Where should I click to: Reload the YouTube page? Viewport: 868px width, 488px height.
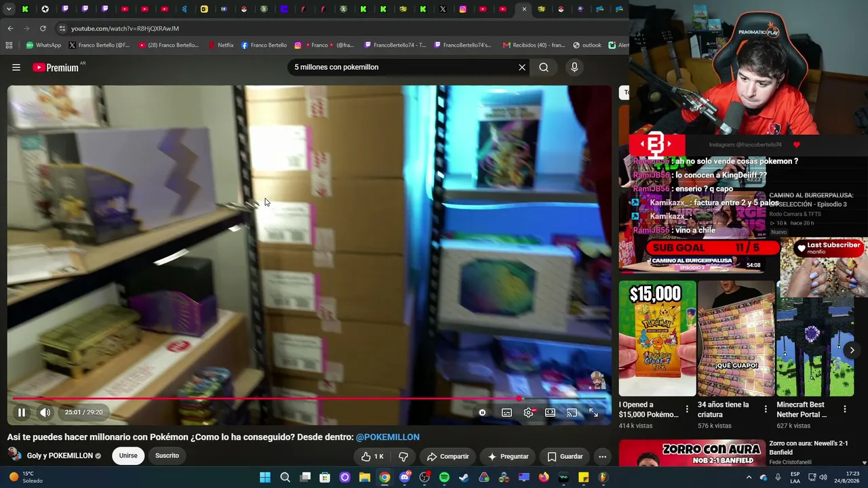tap(43, 28)
